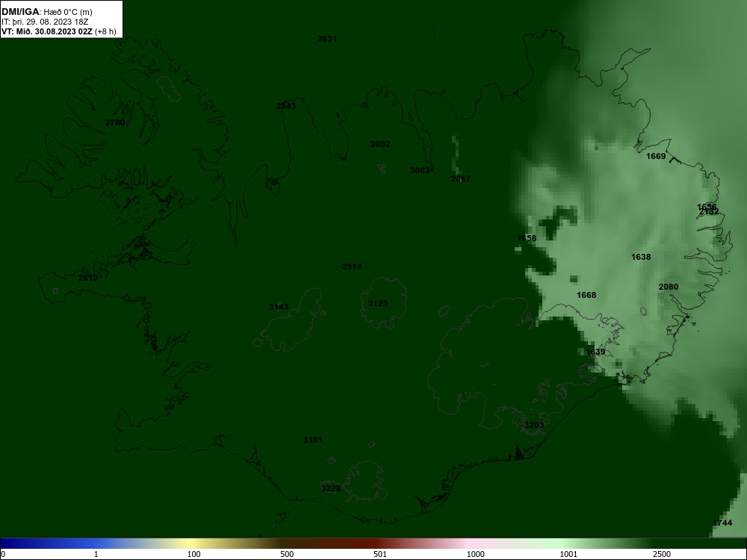
Task: Click the 2813 height value label
Action: click(88, 278)
